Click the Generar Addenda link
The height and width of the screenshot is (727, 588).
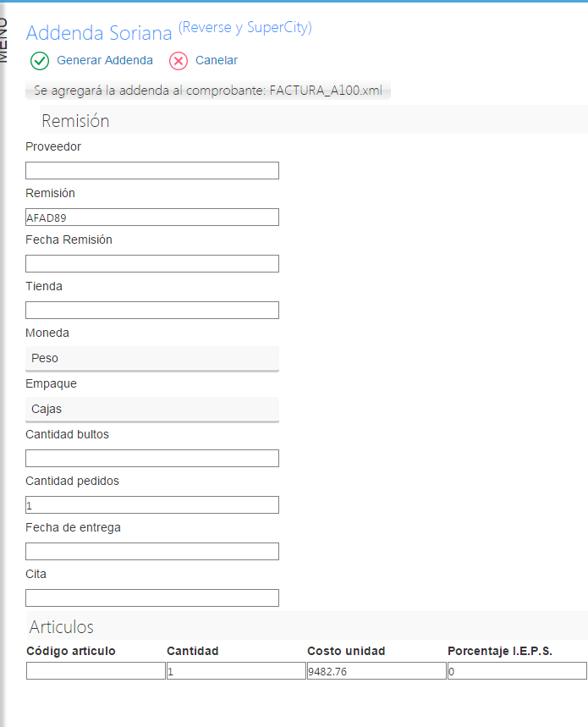(105, 60)
